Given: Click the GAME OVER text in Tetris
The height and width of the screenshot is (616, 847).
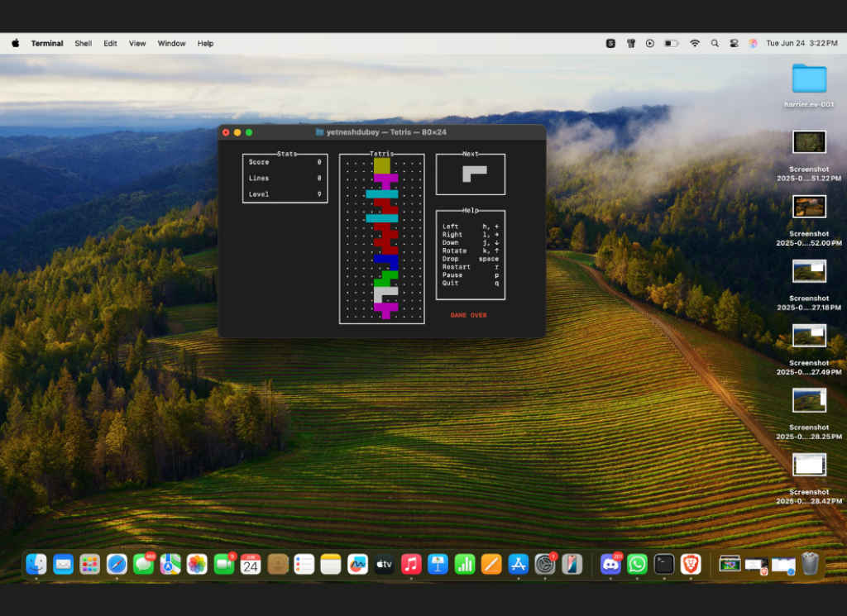Looking at the screenshot, I should point(468,315).
